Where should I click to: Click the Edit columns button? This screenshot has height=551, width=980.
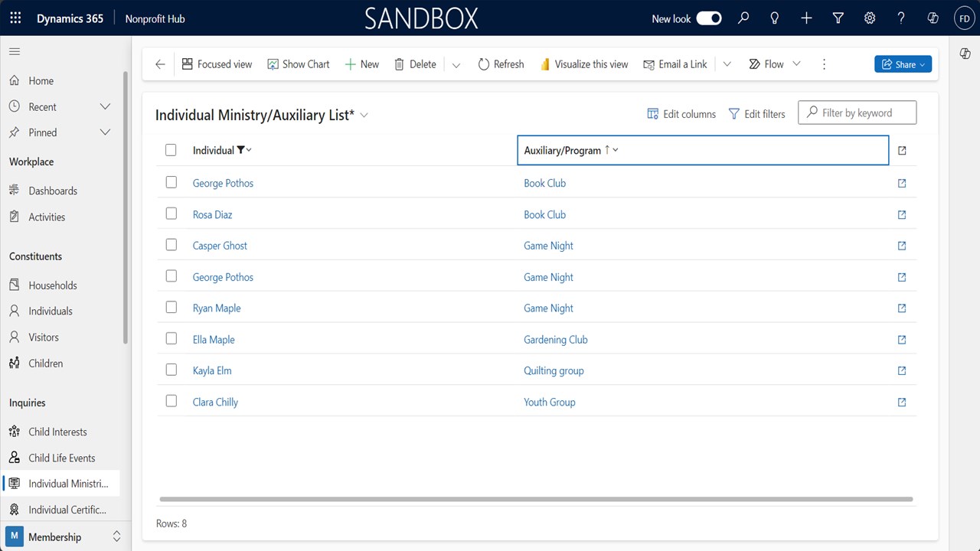coord(681,114)
